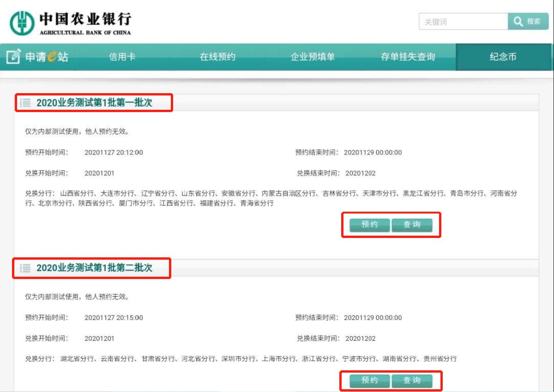The height and width of the screenshot is (392, 554).
Task: Open the 2020业务测试第1批第一批次 heading
Action: click(94, 103)
